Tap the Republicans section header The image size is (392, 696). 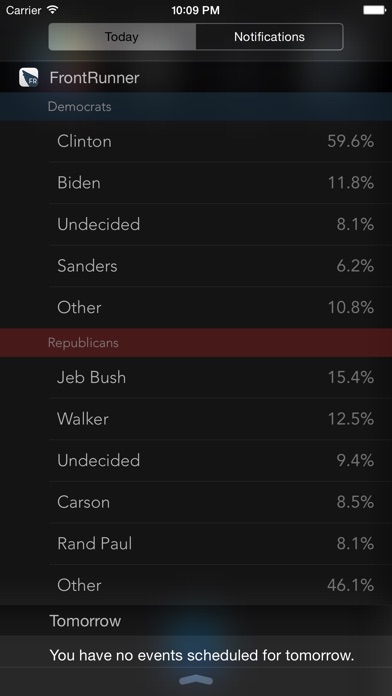(x=196, y=343)
